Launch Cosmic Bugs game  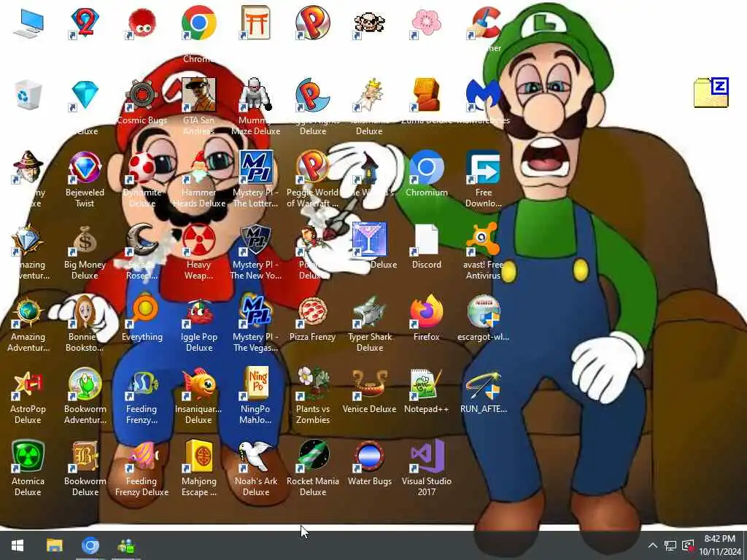142,95
